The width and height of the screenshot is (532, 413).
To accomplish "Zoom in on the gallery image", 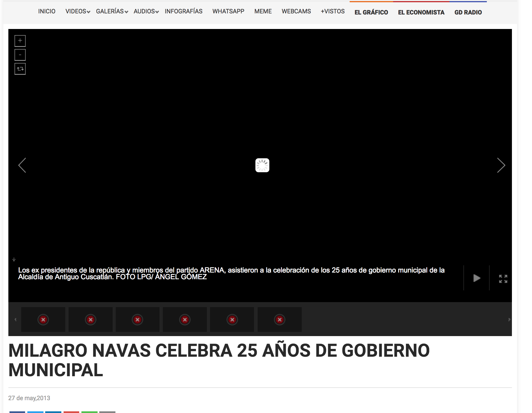I will pos(20,41).
